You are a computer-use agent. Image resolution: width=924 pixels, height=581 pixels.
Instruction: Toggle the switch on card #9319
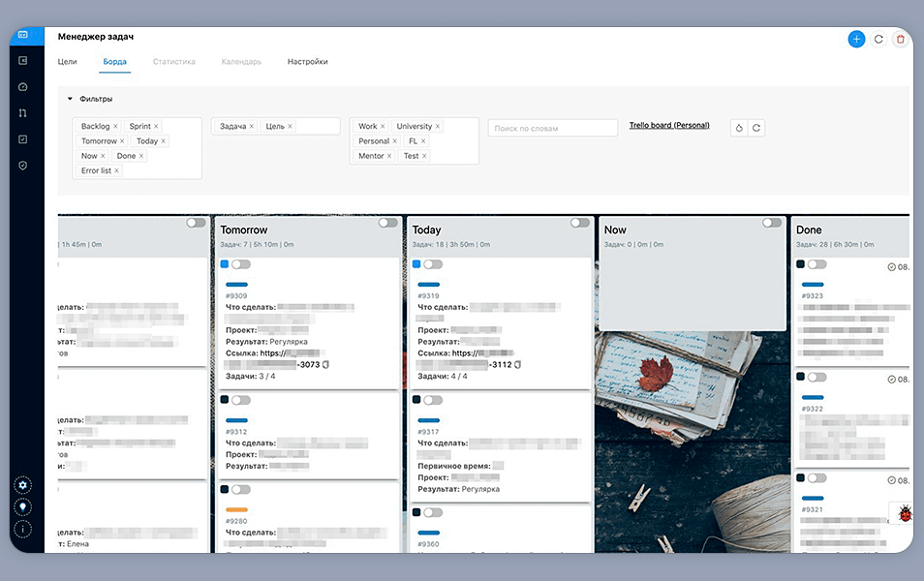pyautogui.click(x=433, y=264)
